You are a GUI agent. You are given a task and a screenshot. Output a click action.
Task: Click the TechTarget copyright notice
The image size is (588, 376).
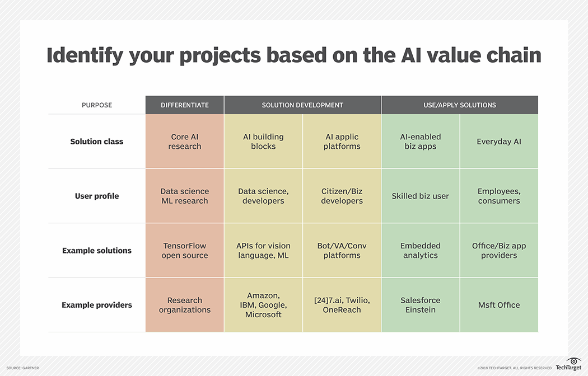[x=515, y=368]
